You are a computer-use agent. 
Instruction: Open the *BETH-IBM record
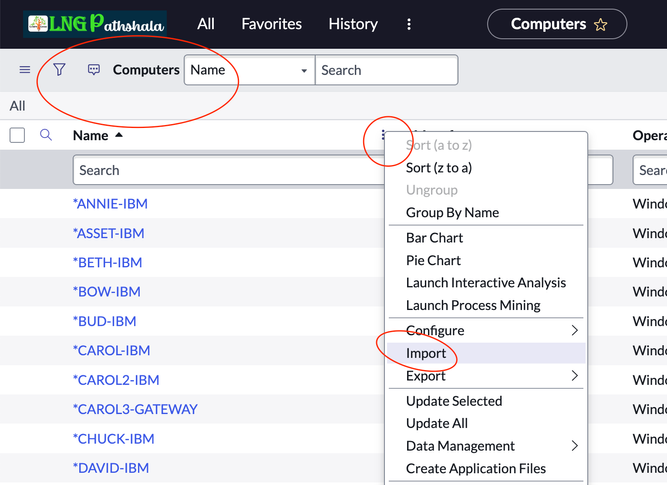click(107, 262)
